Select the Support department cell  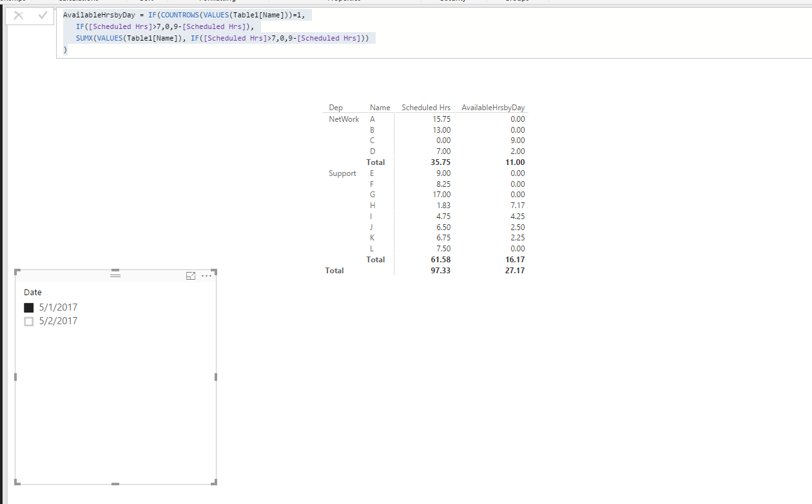pyautogui.click(x=342, y=173)
